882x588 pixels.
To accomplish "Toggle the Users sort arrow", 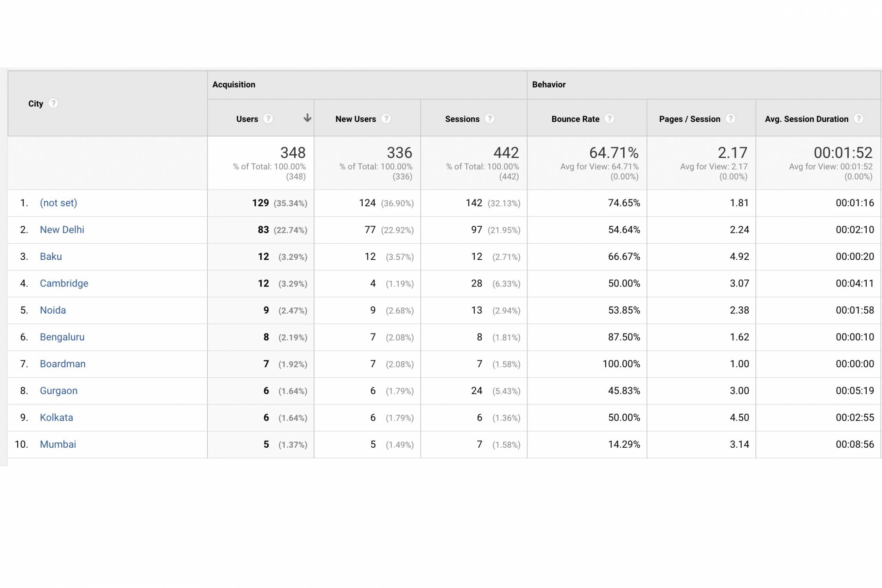I will [307, 118].
